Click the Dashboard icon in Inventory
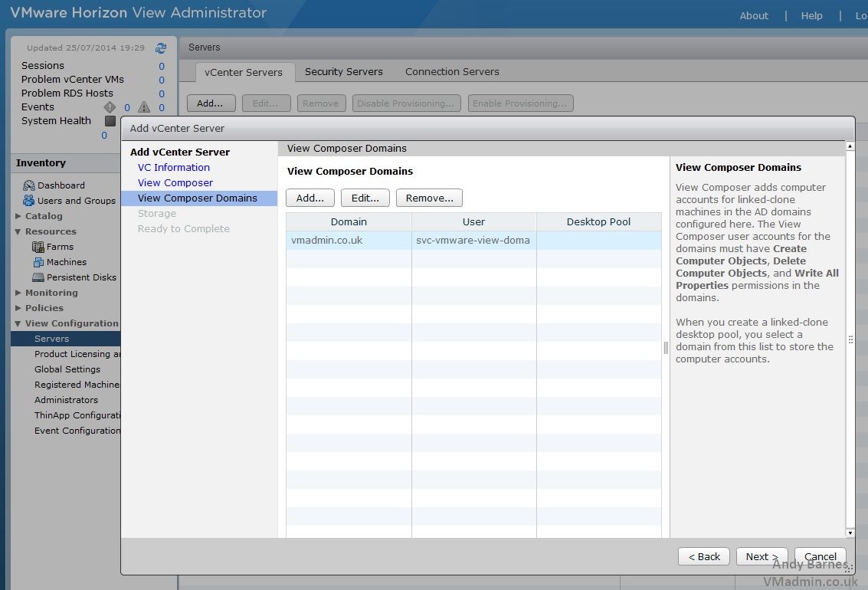The height and width of the screenshot is (590, 868). pyautogui.click(x=29, y=185)
